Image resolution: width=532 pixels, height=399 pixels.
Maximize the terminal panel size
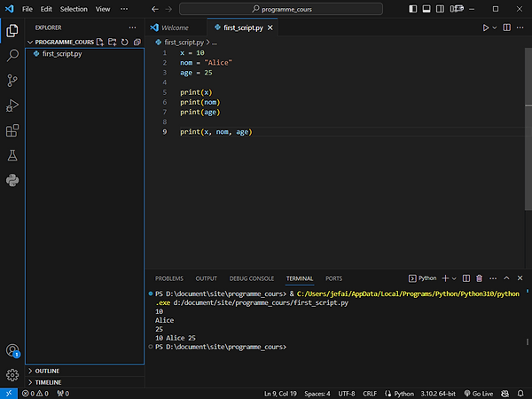506,278
